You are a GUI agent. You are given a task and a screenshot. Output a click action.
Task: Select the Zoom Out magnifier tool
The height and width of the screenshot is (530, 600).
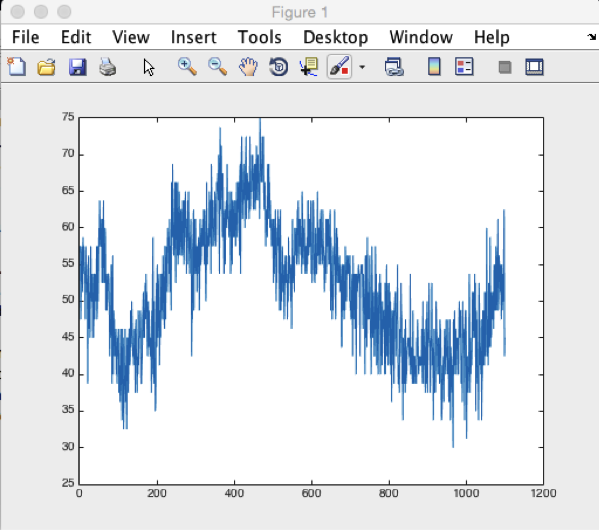(217, 67)
